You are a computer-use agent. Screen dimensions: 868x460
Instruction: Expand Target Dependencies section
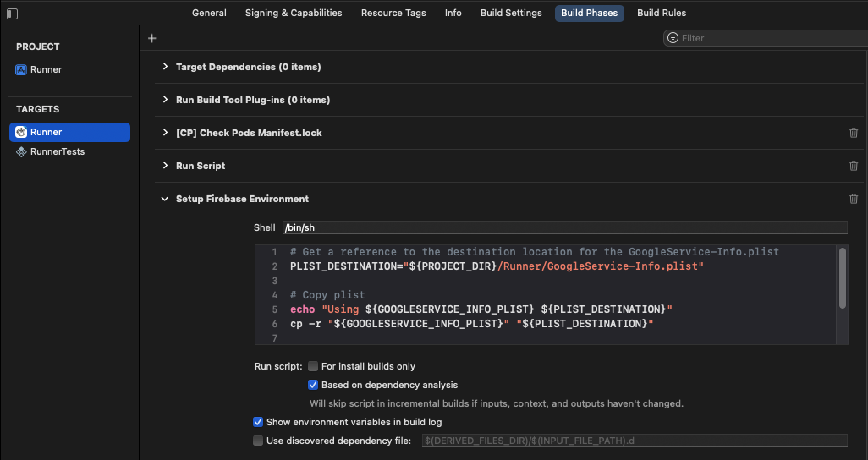166,67
